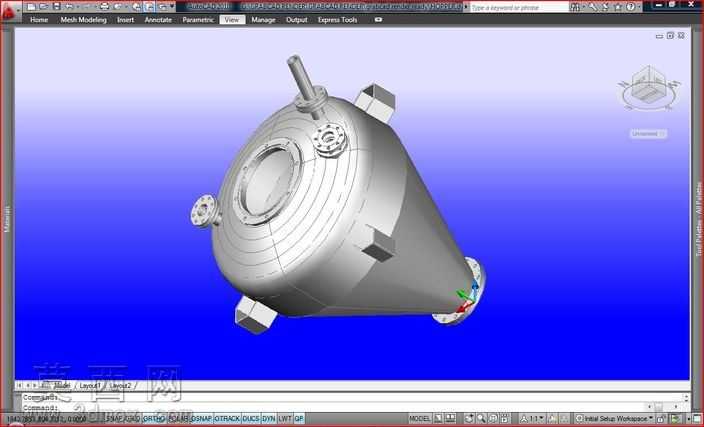Click the coordinates readout in status bar
The image size is (704, 427).
coord(47,419)
